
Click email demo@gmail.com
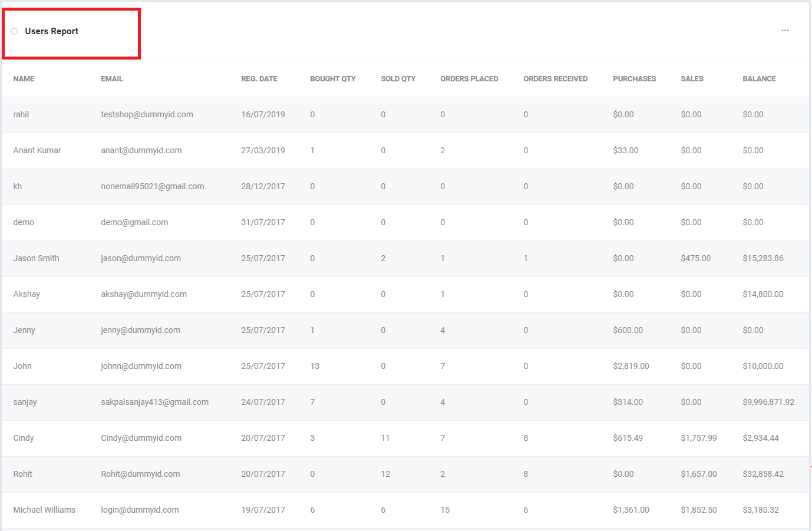(134, 223)
